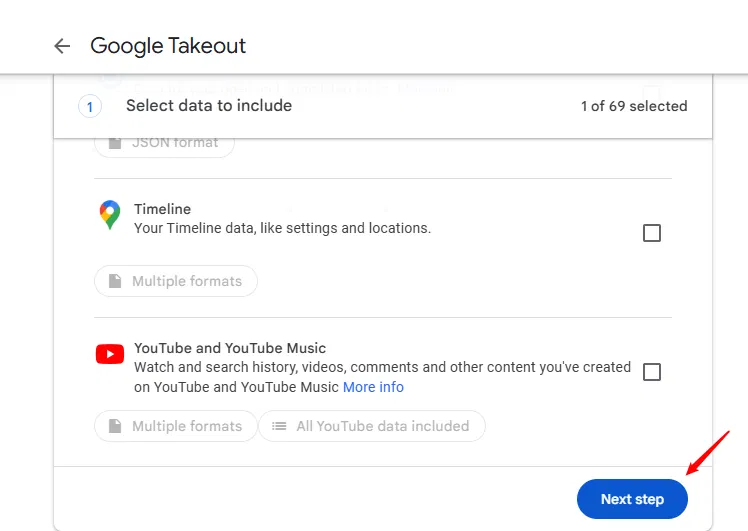Open the All YouTube data included options
Viewport: 748px width, 531px height.
[x=372, y=426]
